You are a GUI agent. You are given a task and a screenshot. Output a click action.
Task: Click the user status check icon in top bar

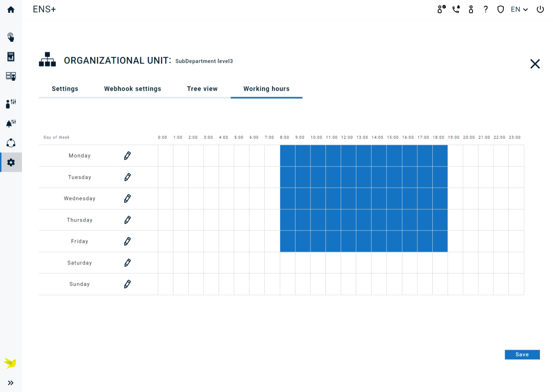[441, 9]
